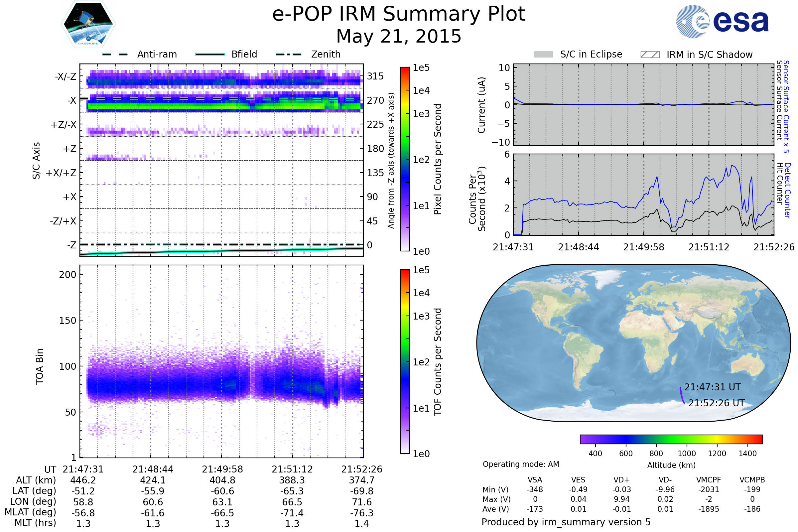This screenshot has height=532, width=798.
Task: Click the Bfield solid line legend marker
Action: point(210,54)
